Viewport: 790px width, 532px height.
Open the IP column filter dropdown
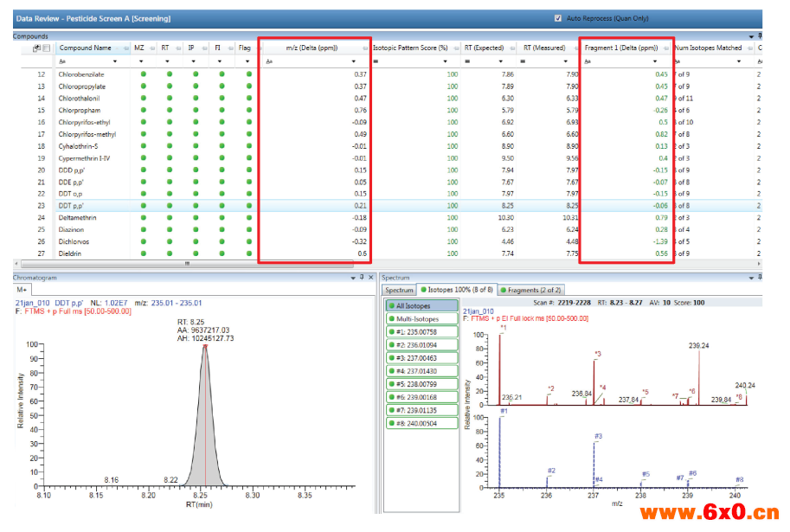194,61
